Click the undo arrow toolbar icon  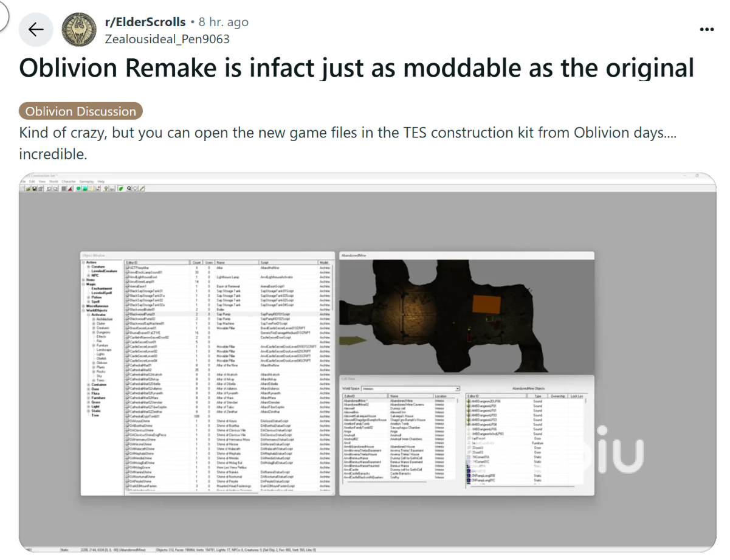click(x=49, y=188)
